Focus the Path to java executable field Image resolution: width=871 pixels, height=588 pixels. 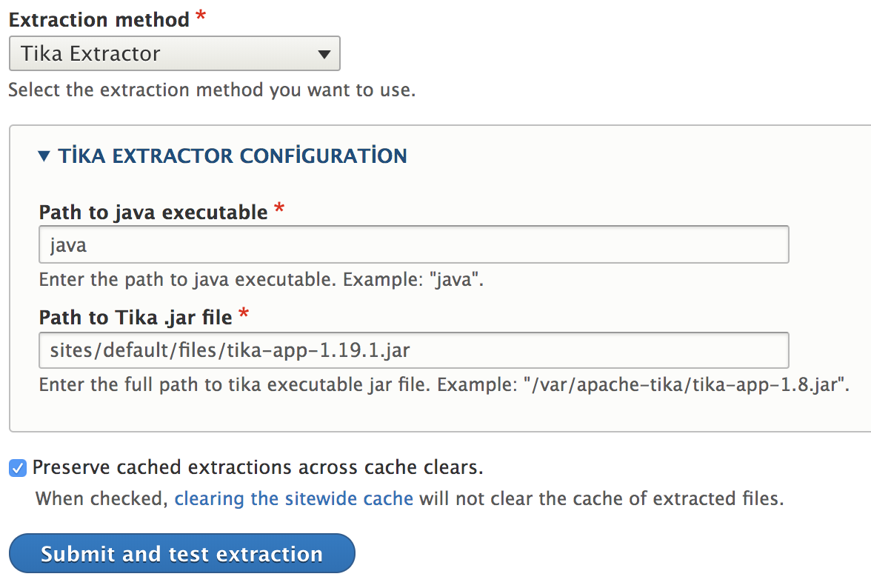(x=413, y=245)
